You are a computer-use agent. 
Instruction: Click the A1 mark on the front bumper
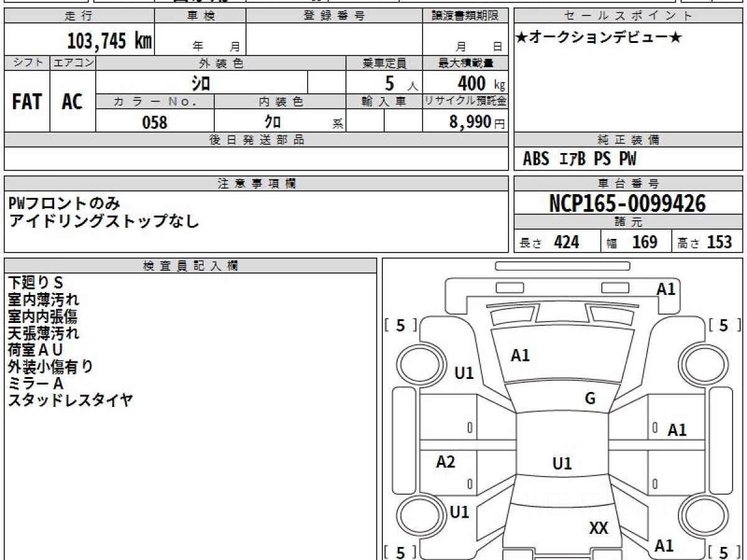pos(666,289)
